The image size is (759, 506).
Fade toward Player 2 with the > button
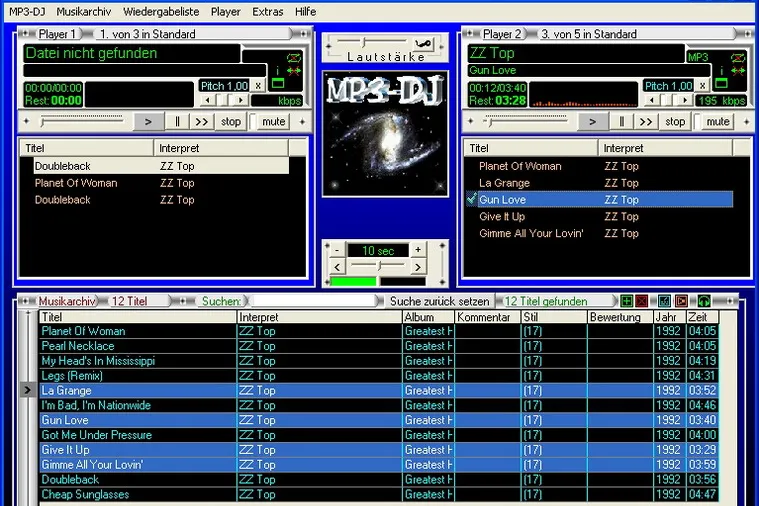[x=418, y=267]
